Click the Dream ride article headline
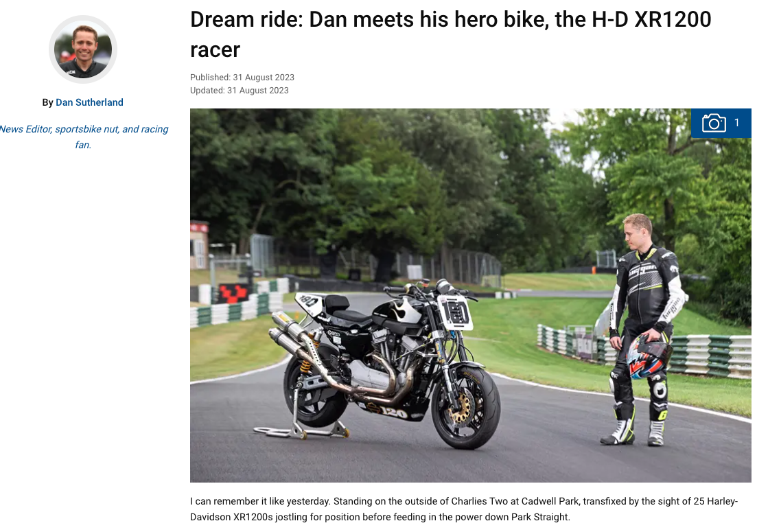This screenshot has width=757, height=532. 450,34
